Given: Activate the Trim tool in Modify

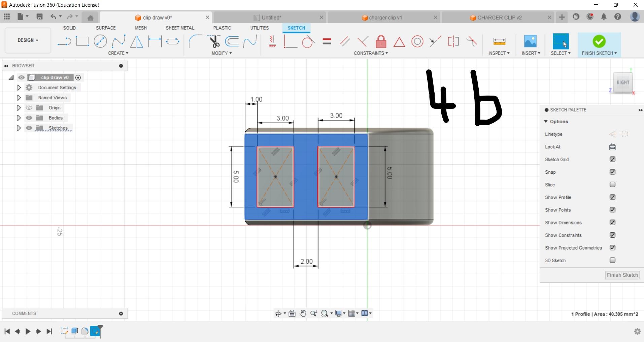Looking at the screenshot, I should 215,41.
